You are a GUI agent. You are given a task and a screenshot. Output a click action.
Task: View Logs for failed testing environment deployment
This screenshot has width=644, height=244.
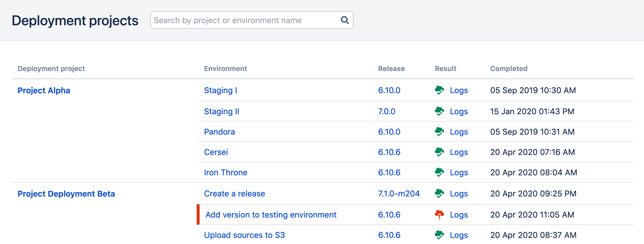click(x=459, y=215)
